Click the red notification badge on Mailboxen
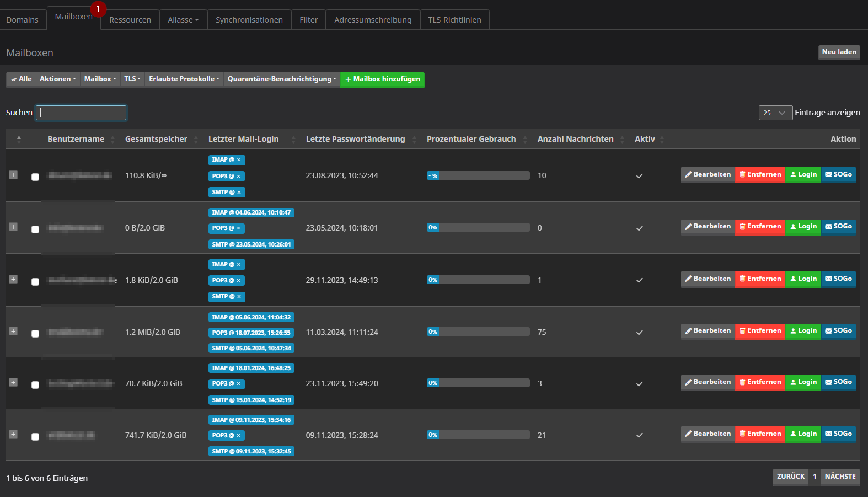The height and width of the screenshot is (497, 868). (98, 9)
